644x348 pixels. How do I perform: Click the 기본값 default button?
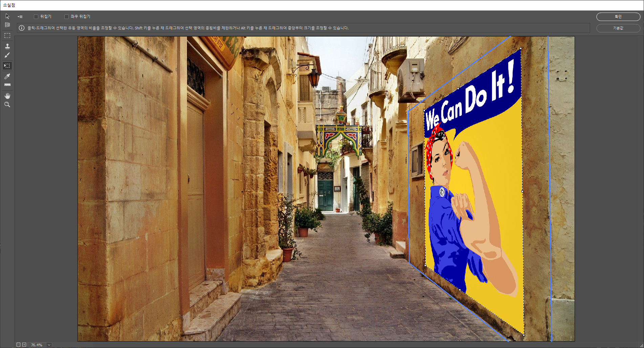tap(618, 28)
